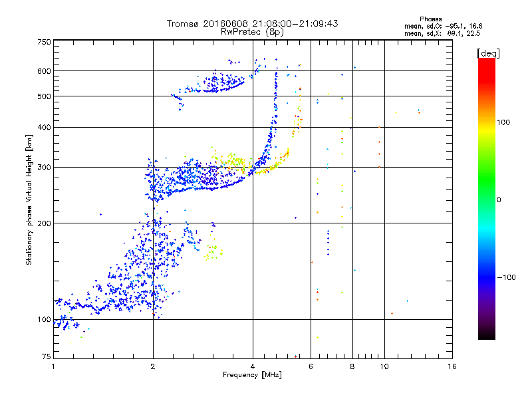The width and height of the screenshot is (532, 399).
Task: Click the y-axis label '750'
Action: (44, 42)
